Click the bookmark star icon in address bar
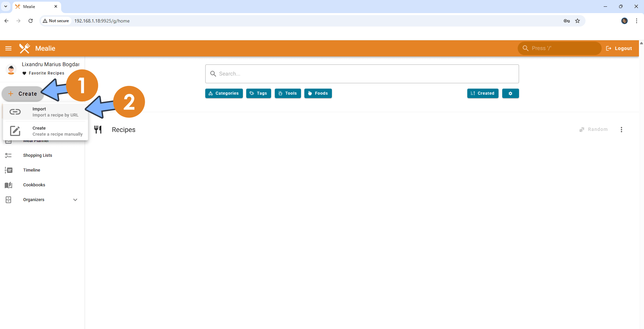Viewport: 644px width, 329px height. pos(577,21)
